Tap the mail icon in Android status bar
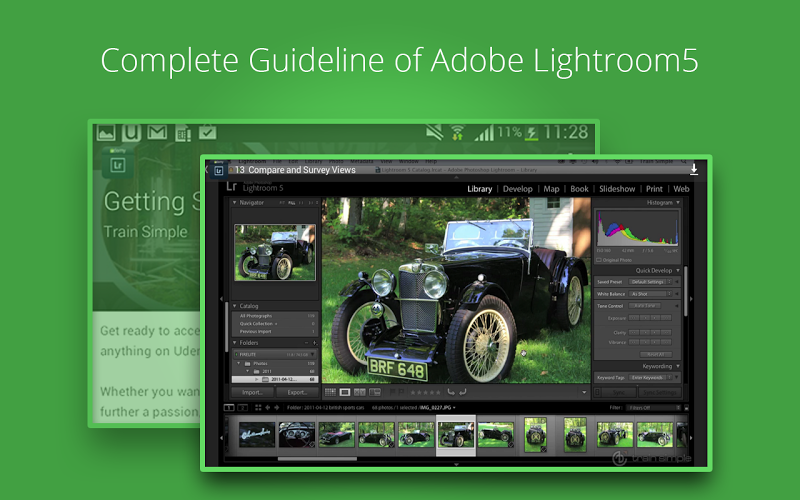This screenshot has height=500, width=800. point(157,132)
